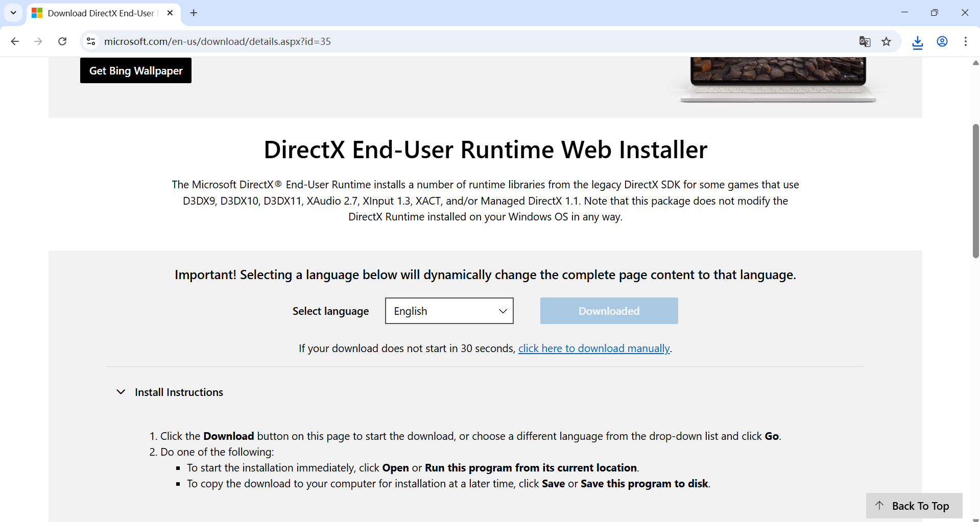
Task: Open the tab search dropdown arrow
Action: pyautogui.click(x=13, y=13)
